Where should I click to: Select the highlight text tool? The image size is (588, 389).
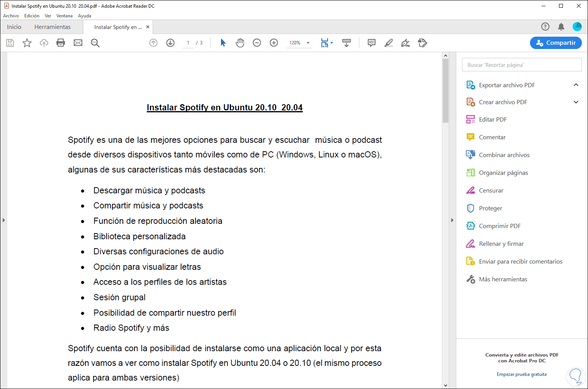389,43
